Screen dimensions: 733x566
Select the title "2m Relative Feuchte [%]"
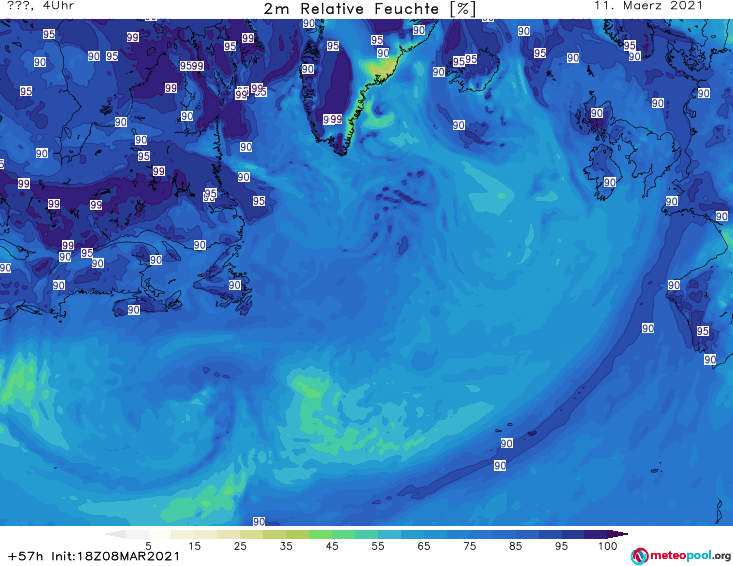pyautogui.click(x=369, y=8)
